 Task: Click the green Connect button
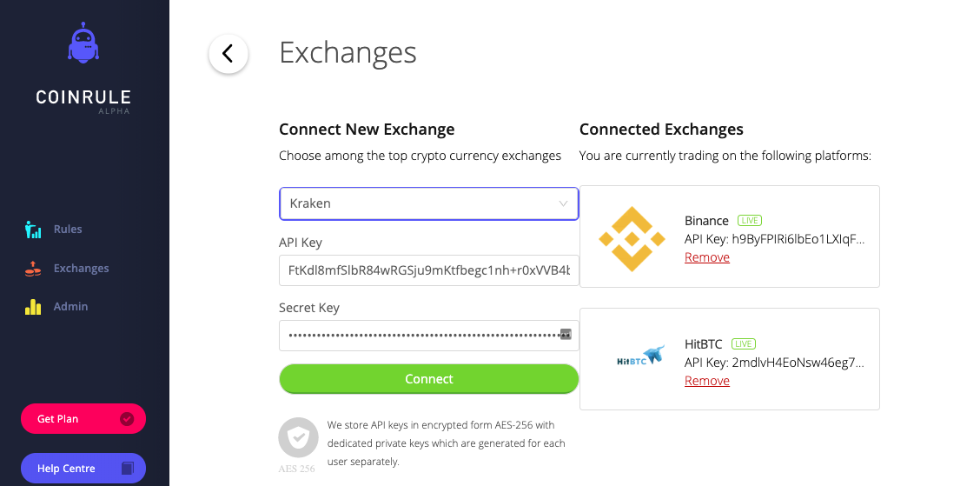429,379
